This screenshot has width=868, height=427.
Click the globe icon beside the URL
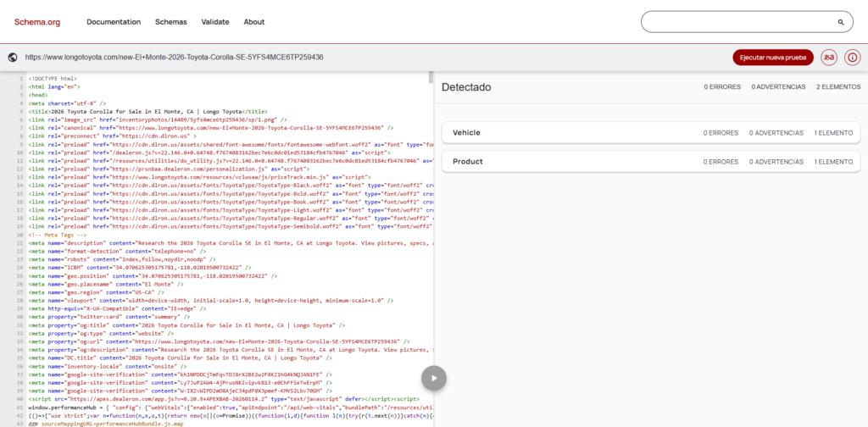[x=13, y=58]
